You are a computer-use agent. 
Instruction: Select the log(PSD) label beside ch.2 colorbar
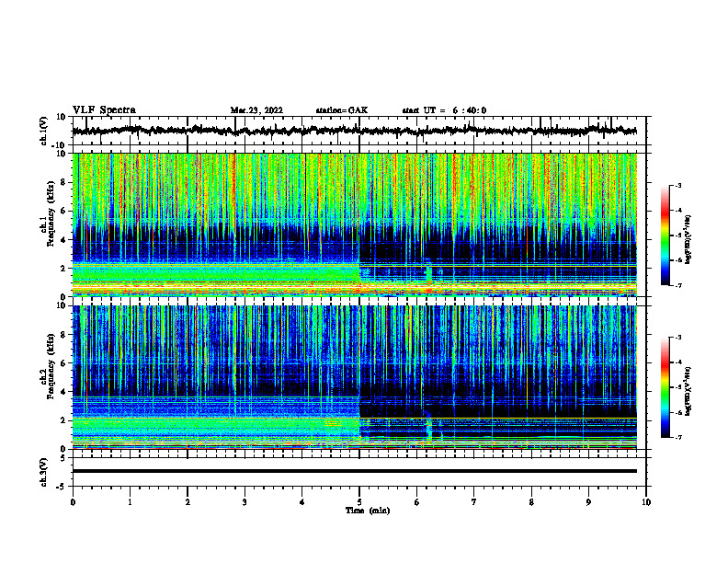pyautogui.click(x=688, y=391)
